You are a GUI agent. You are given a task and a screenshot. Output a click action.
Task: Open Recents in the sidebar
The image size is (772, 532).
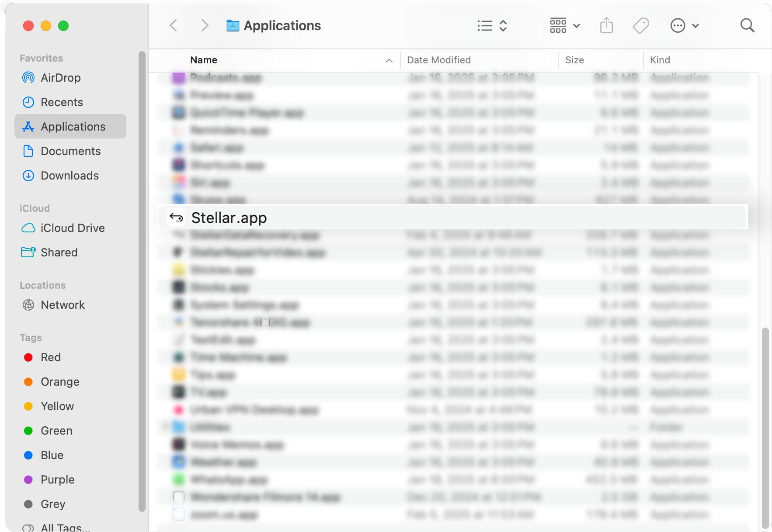pyautogui.click(x=70, y=102)
